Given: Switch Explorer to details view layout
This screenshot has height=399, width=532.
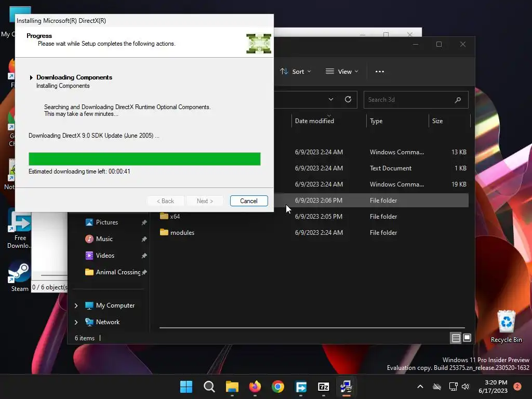Looking at the screenshot, I should point(456,338).
